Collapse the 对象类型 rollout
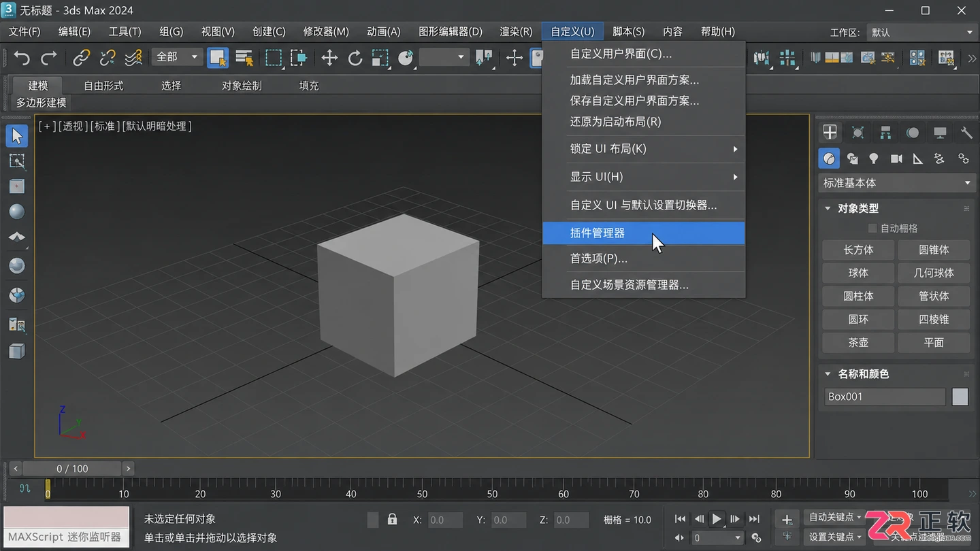This screenshot has width=980, height=551. point(828,209)
